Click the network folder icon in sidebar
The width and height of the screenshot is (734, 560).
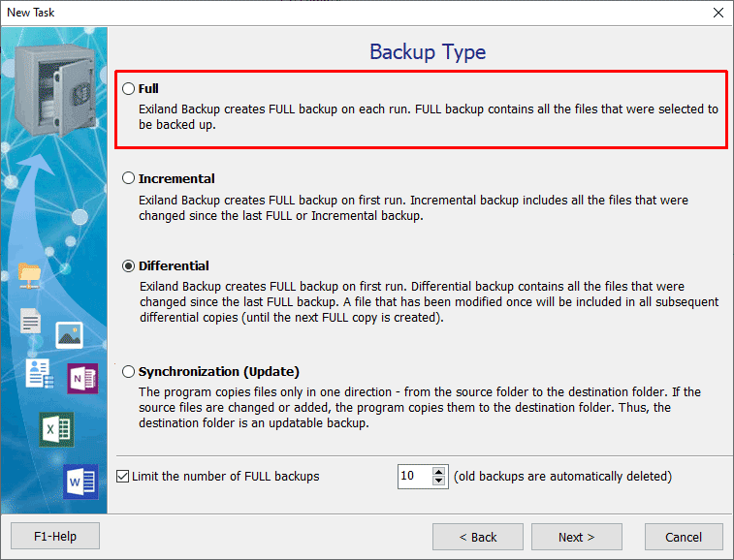click(x=29, y=276)
